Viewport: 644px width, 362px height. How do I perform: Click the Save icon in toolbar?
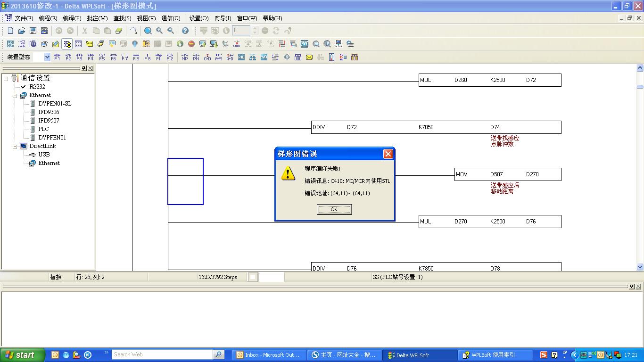coord(33,31)
